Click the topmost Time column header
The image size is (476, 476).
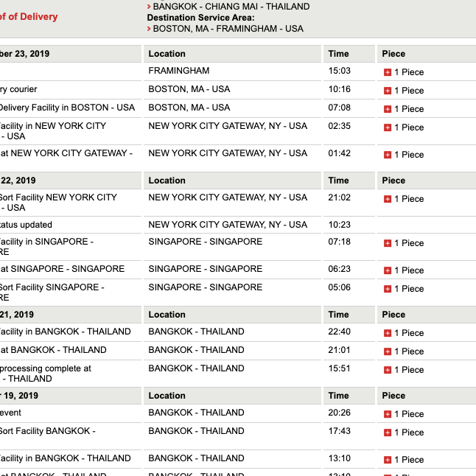coord(338,54)
